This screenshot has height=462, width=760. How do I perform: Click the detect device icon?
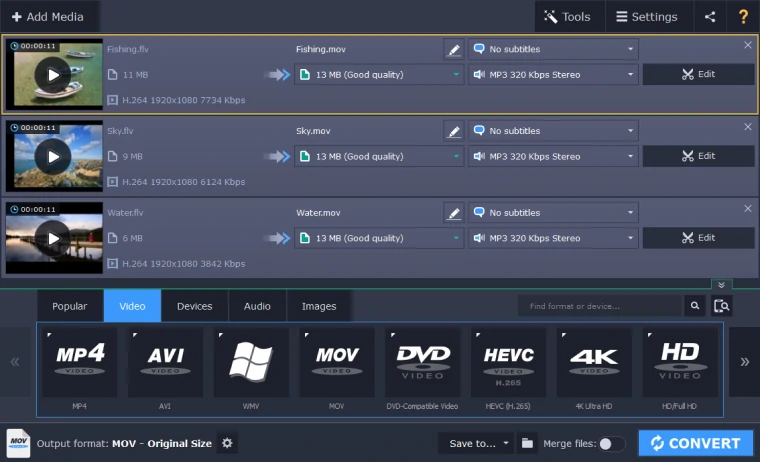pos(721,306)
